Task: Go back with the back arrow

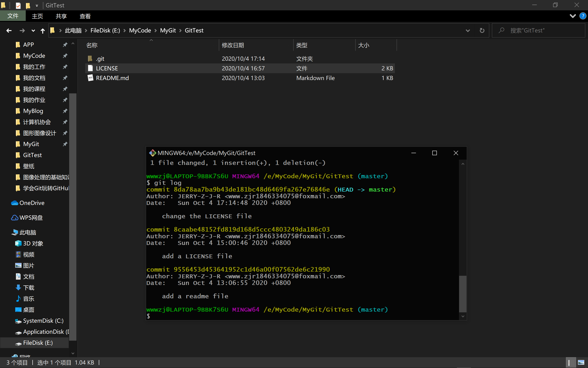Action: coord(9,30)
